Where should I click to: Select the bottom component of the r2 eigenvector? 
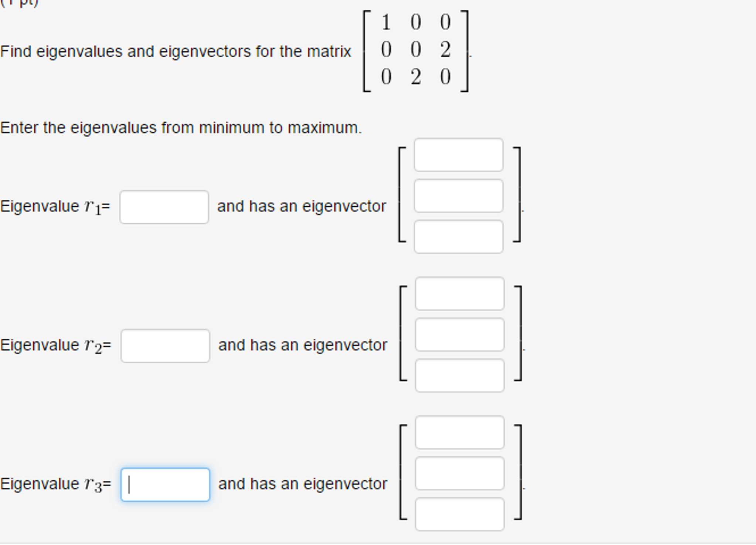point(460,375)
